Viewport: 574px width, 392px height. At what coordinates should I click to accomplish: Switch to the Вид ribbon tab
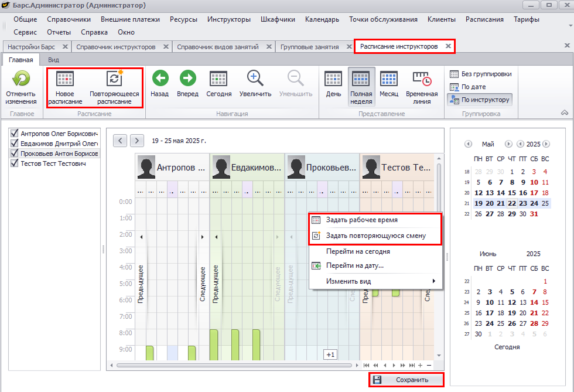[x=53, y=60]
